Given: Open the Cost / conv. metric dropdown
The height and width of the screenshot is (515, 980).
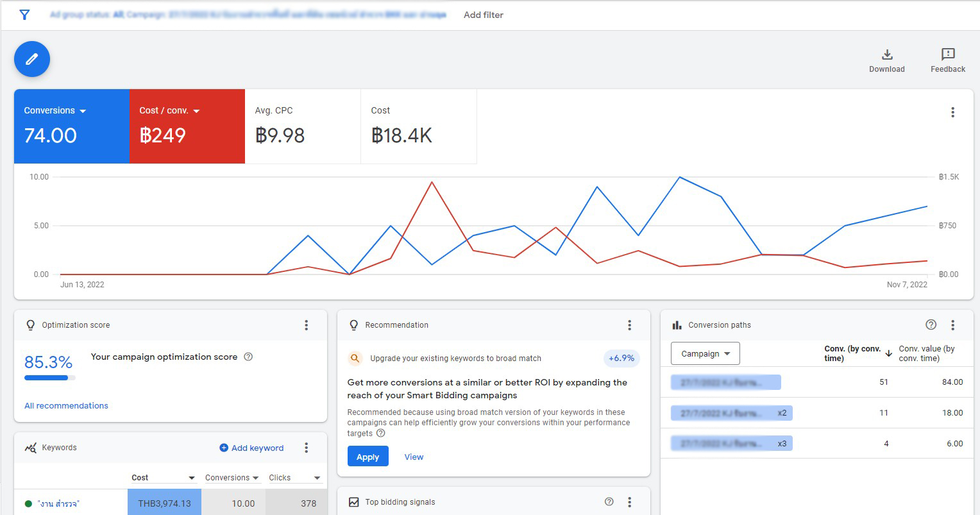Looking at the screenshot, I should [196, 111].
